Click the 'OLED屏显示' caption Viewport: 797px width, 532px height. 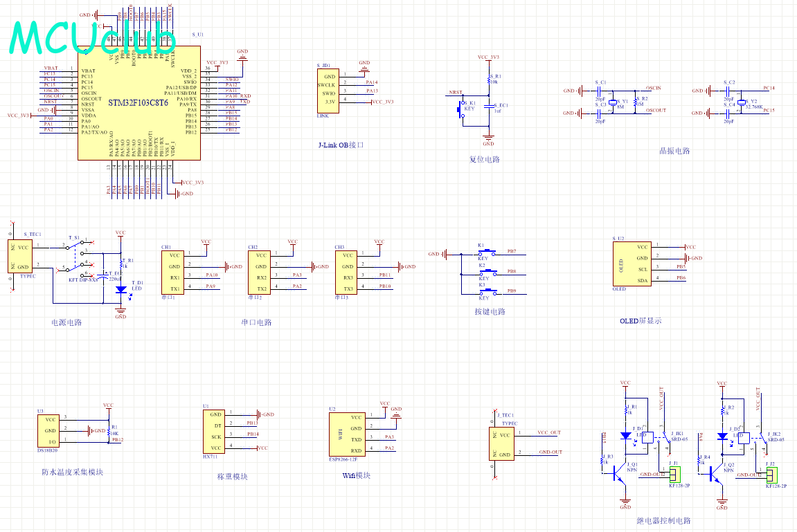[x=641, y=321]
